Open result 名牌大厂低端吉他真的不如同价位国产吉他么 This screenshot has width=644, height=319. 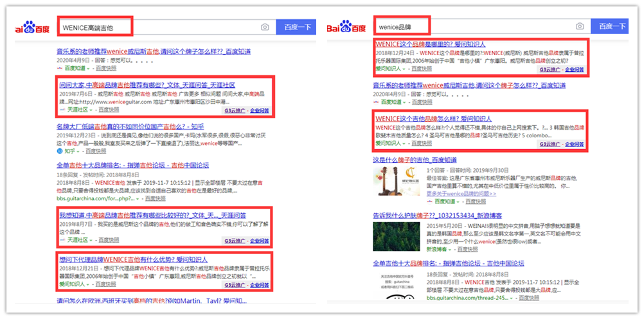click(x=130, y=126)
